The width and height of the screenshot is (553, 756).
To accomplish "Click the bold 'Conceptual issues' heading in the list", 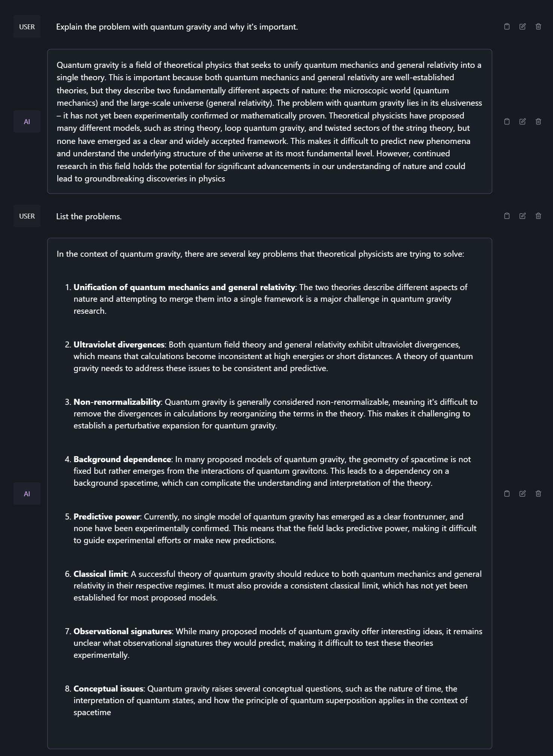I will coord(108,689).
